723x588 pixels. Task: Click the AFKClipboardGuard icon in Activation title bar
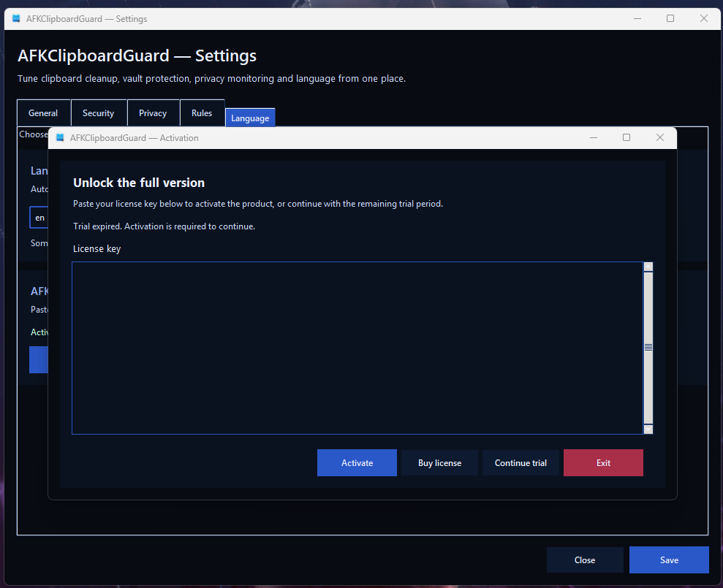(60, 138)
